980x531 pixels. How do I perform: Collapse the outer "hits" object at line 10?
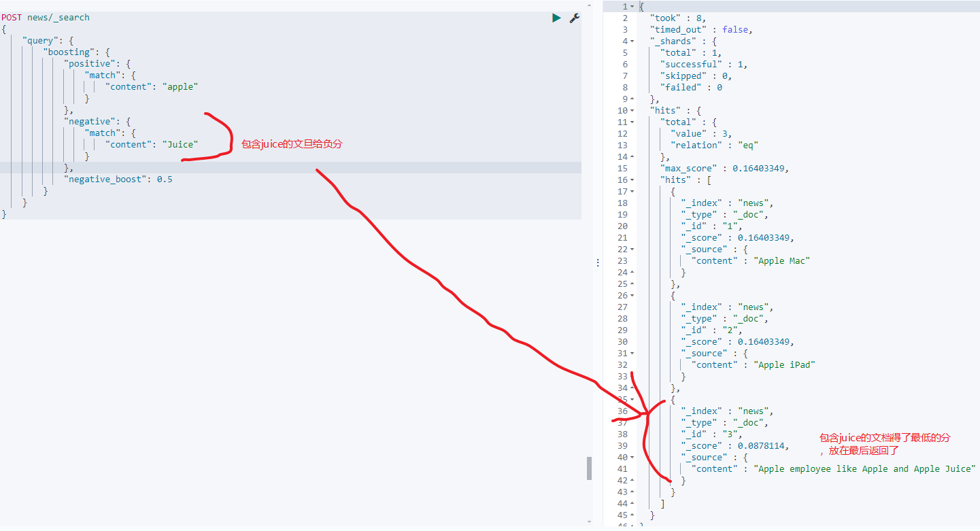point(632,111)
